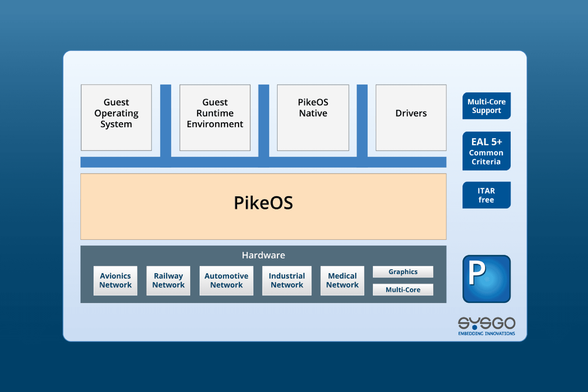The width and height of the screenshot is (588, 392).
Task: Select the ITAR free badge
Action: [x=486, y=195]
